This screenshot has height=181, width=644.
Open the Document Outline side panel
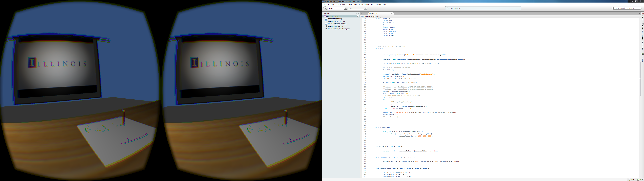642,43
